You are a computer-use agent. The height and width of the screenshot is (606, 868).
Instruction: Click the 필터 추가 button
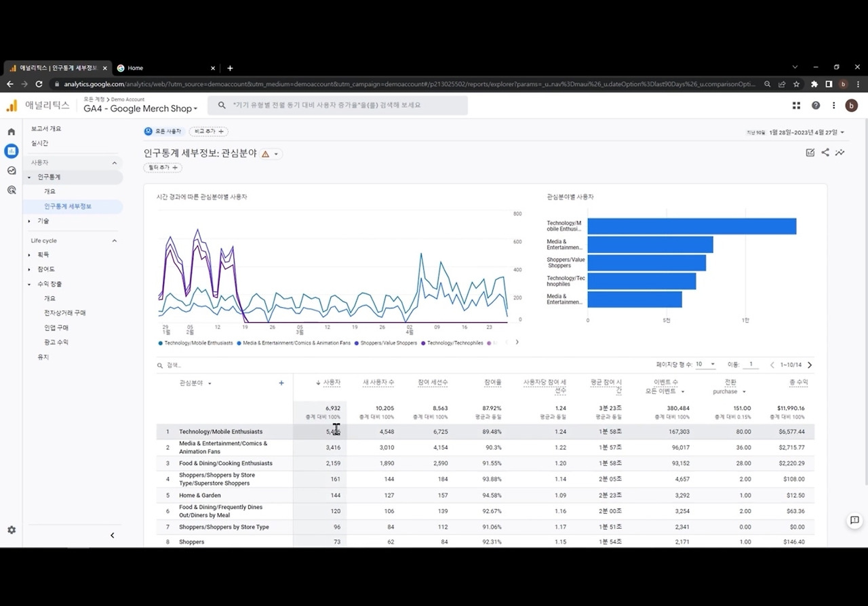(163, 167)
